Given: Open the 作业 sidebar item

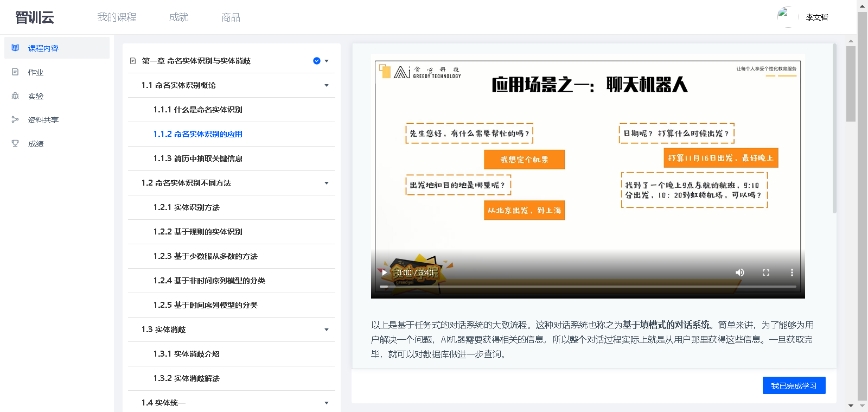Looking at the screenshot, I should [x=57, y=72].
